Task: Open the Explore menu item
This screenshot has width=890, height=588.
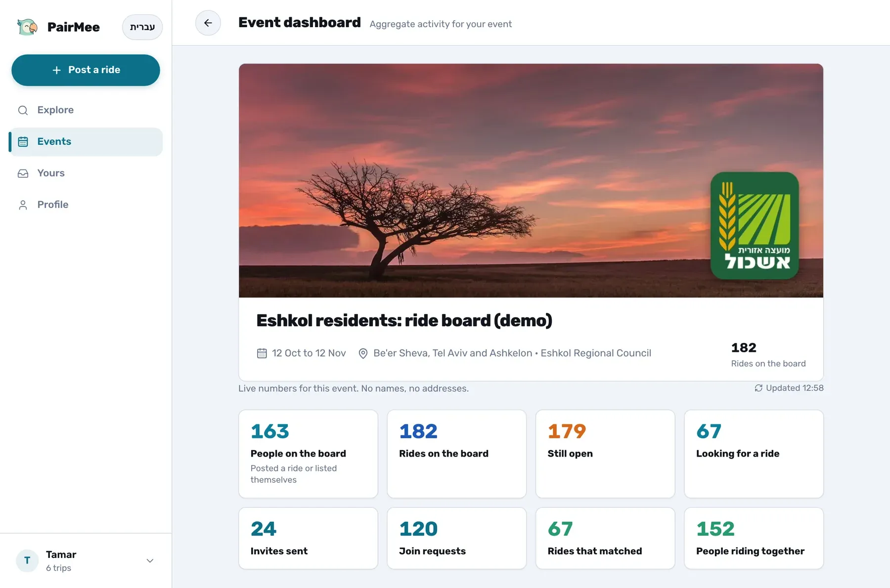Action: [x=86, y=110]
